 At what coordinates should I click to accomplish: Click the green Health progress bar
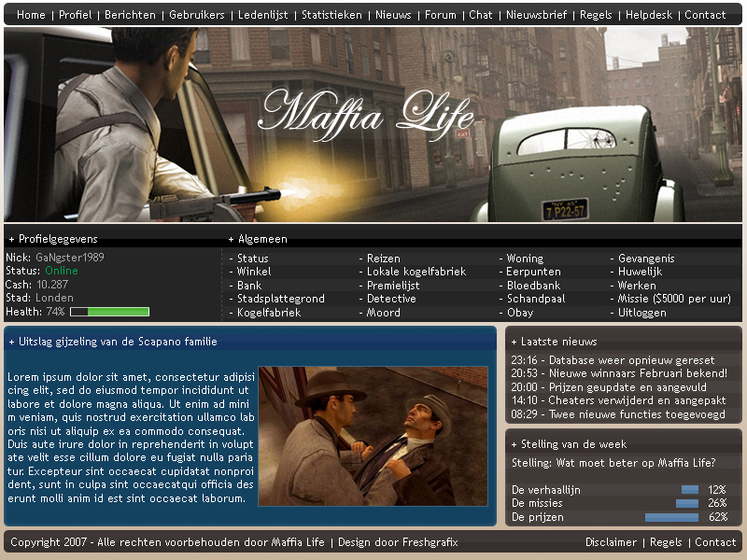(109, 312)
